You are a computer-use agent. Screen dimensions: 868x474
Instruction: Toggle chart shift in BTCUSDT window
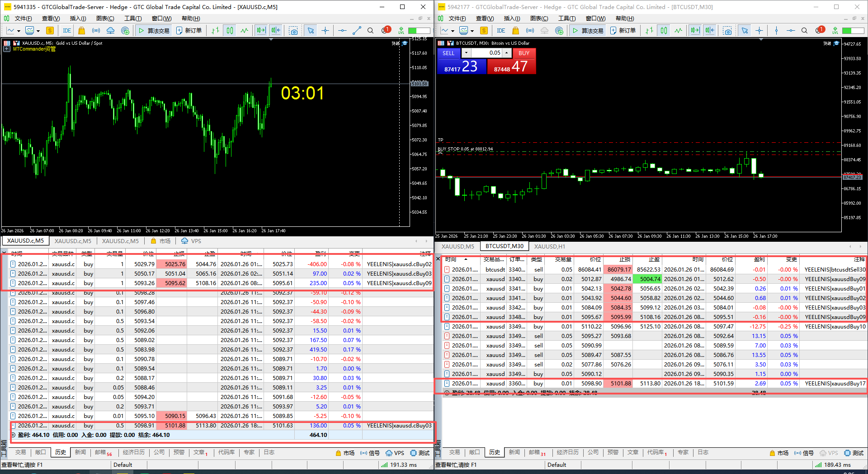[710, 31]
